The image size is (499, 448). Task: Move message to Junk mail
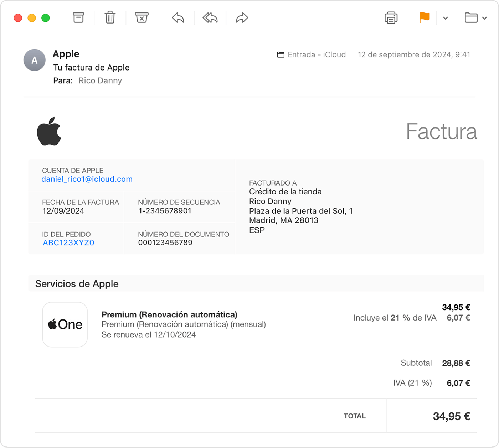coord(142,17)
